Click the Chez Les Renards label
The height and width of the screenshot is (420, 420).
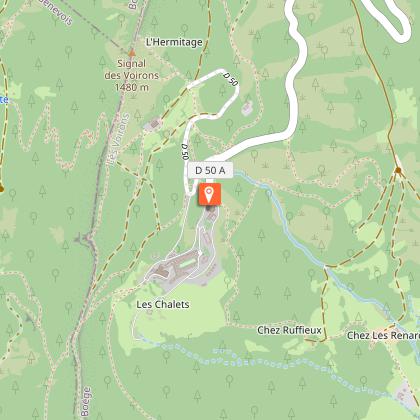383,335
